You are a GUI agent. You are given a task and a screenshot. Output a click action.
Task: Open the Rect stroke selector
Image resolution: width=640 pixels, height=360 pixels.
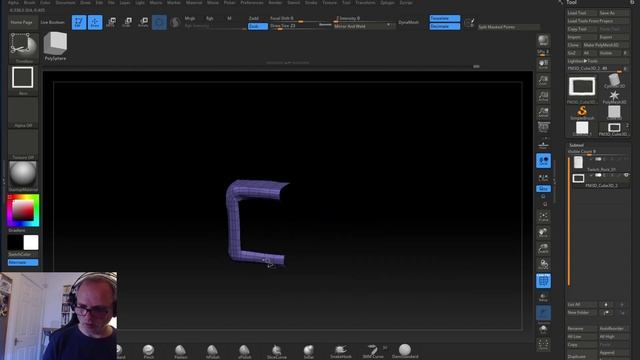pyautogui.click(x=23, y=79)
